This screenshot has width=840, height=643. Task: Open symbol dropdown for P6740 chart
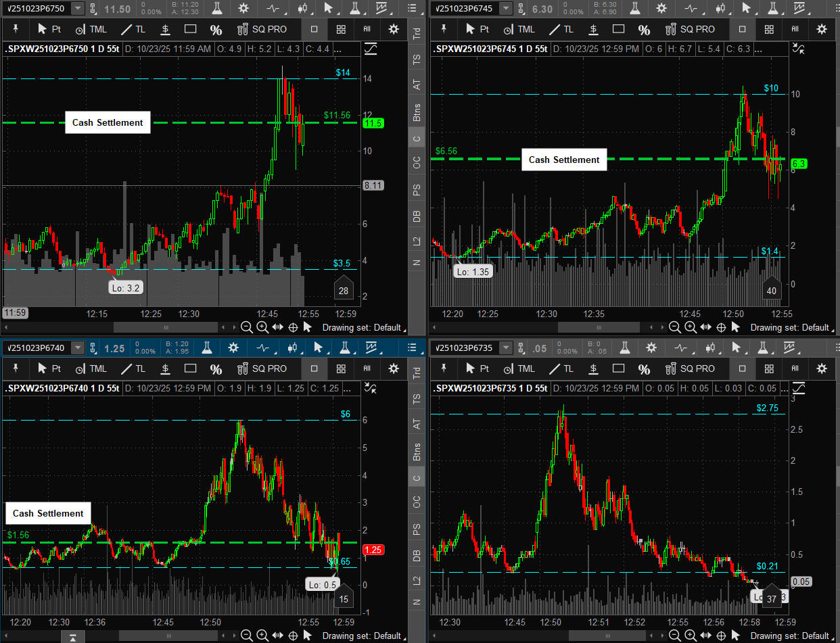(78, 348)
